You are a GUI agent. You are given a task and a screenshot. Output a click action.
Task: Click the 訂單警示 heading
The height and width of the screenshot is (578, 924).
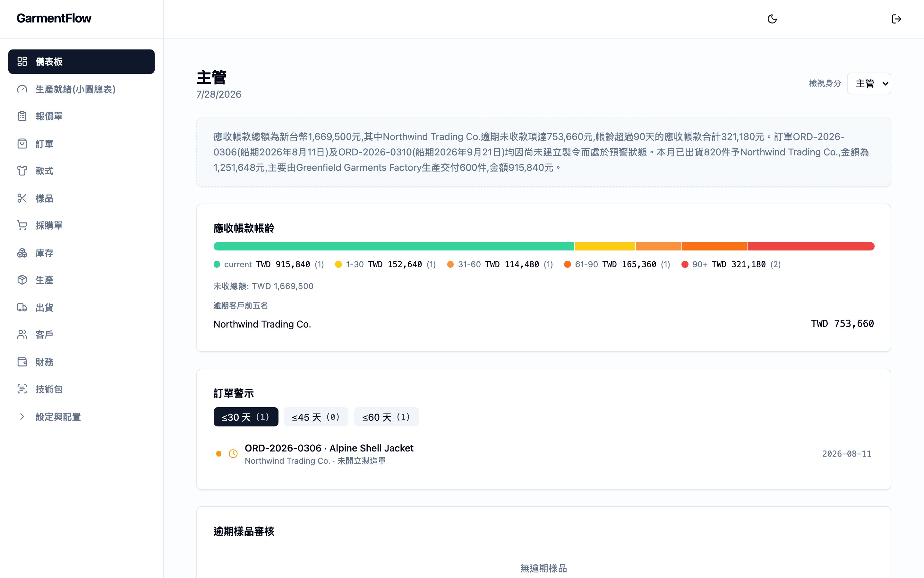234,393
